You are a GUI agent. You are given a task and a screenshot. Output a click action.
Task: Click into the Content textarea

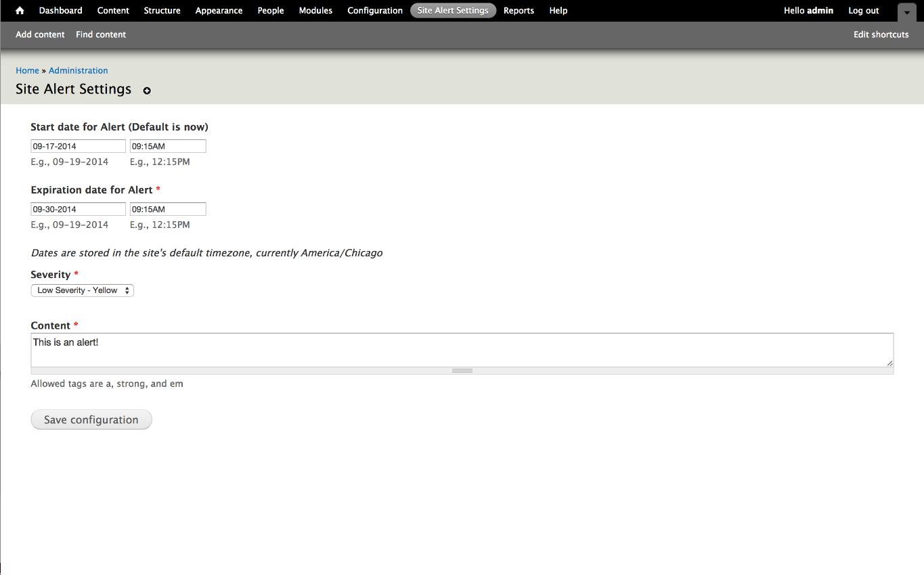[462, 350]
